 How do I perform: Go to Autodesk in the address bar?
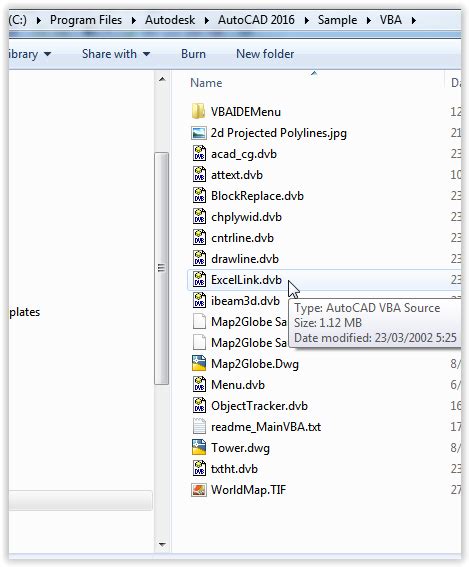[170, 20]
